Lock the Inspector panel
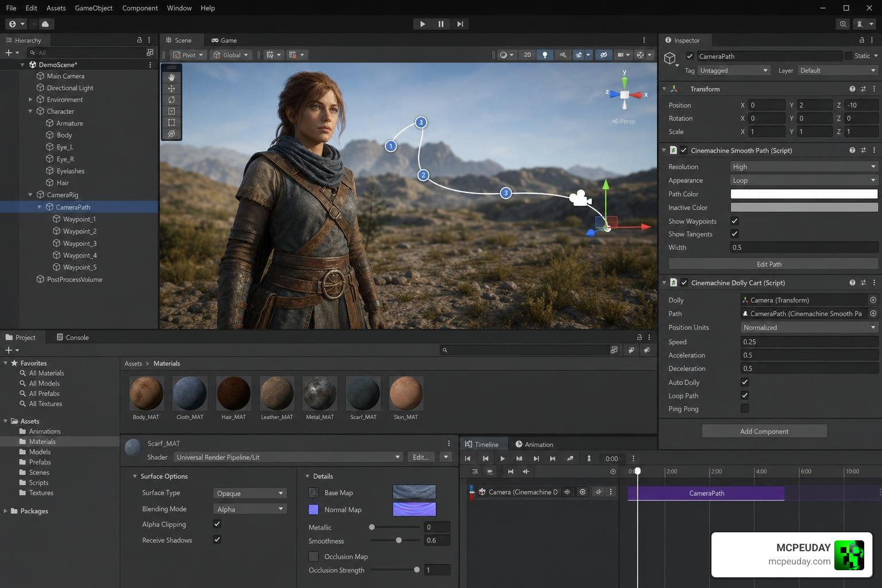 (x=861, y=40)
